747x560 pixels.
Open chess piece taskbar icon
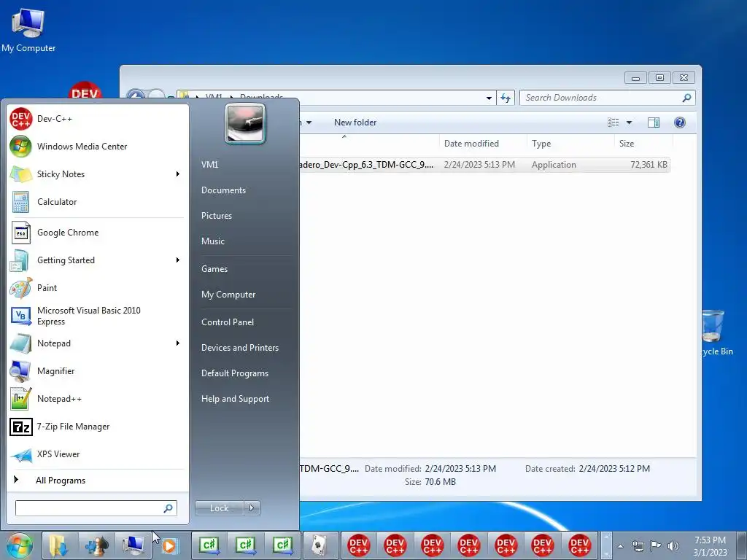click(x=97, y=545)
